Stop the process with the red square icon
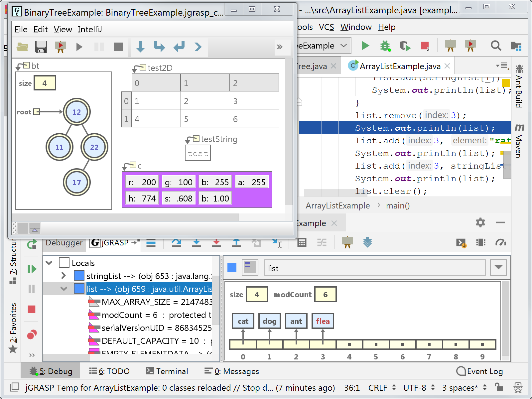Viewport: 532px width, 399px height. point(425,46)
